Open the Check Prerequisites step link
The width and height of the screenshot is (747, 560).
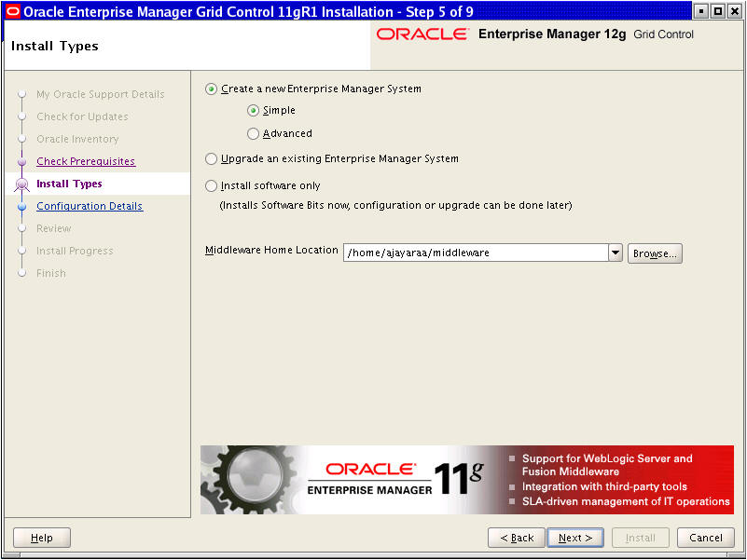[x=86, y=161]
